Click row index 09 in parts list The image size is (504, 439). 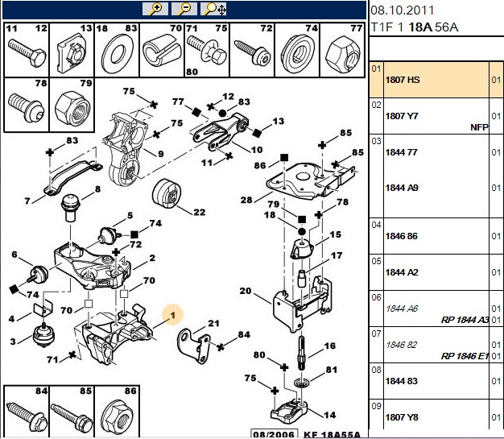(x=376, y=406)
